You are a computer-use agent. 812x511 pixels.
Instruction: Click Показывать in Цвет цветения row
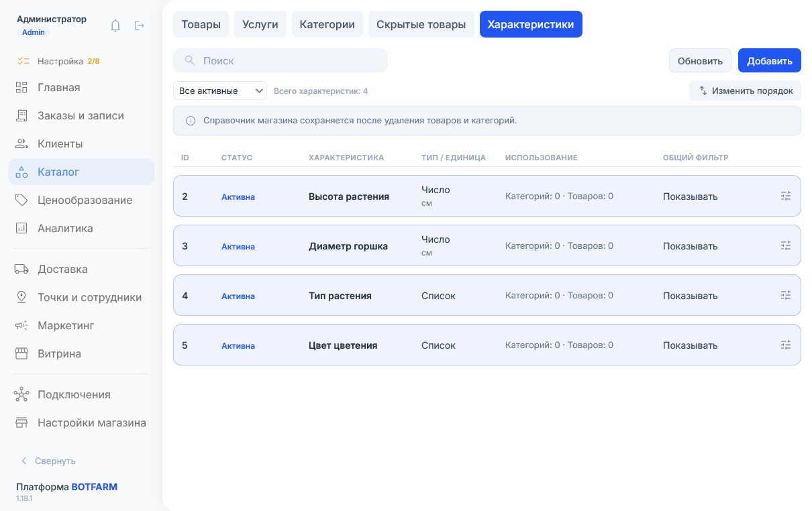pos(691,345)
